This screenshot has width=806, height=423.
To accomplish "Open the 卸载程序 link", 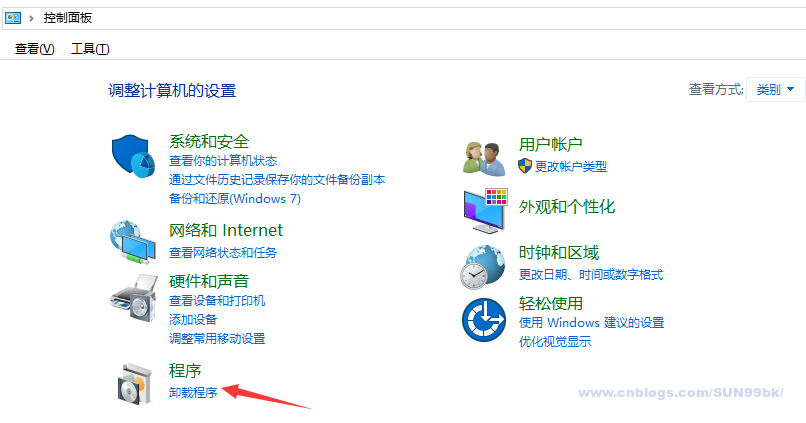I will pos(193,393).
